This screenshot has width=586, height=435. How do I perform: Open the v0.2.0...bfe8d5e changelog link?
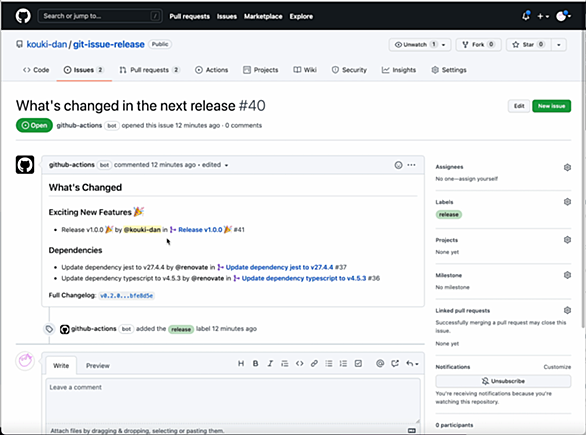[127, 296]
